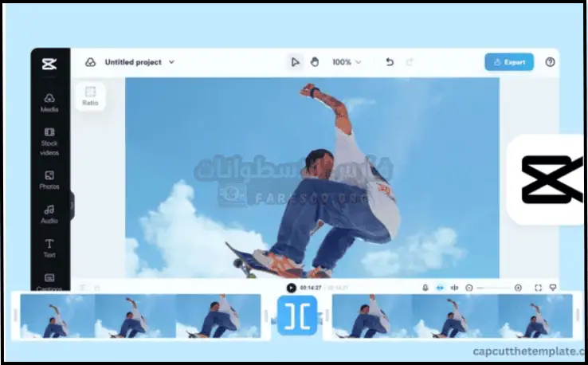Click the cloud save icon
The image size is (588, 365).
pos(91,62)
